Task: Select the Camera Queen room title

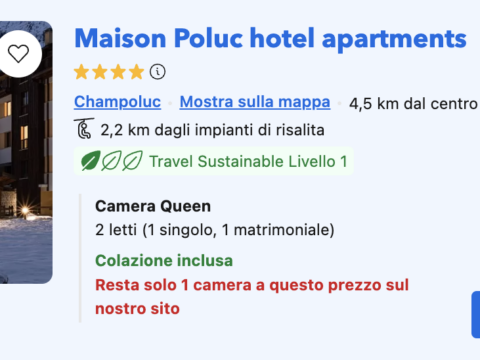Action: 153,206
